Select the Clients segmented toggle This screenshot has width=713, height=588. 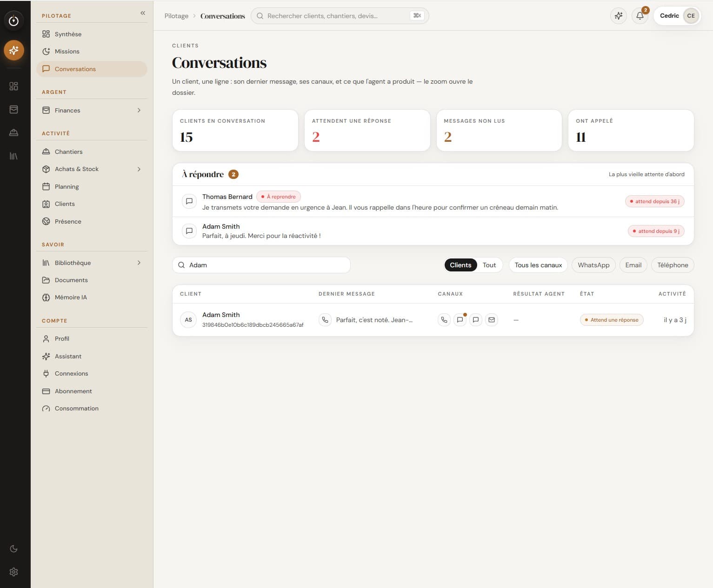(460, 265)
